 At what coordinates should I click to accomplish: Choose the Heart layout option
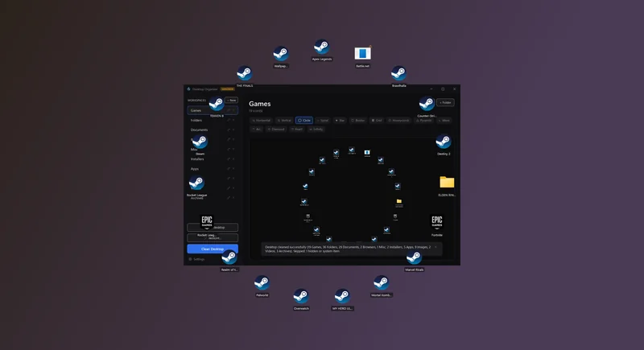(x=297, y=130)
